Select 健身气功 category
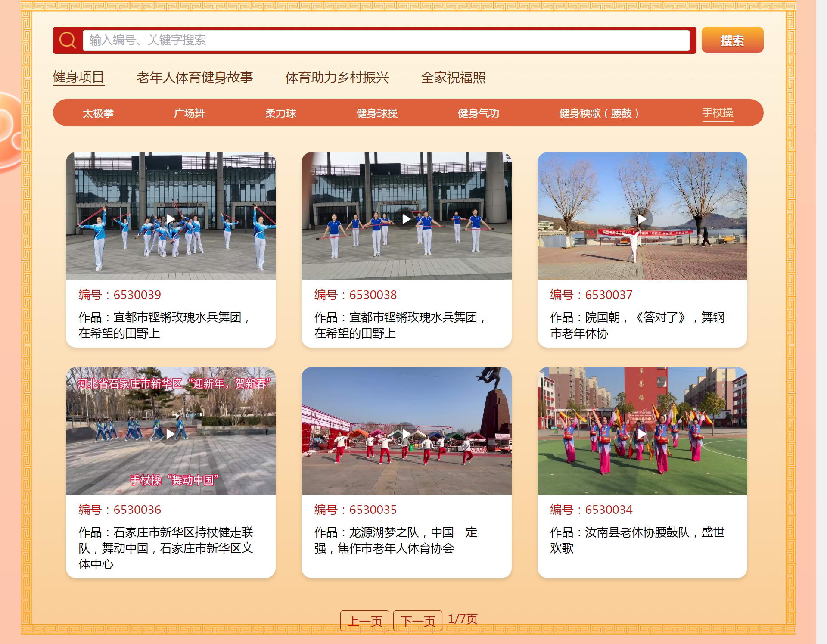The height and width of the screenshot is (644, 827). tap(478, 113)
